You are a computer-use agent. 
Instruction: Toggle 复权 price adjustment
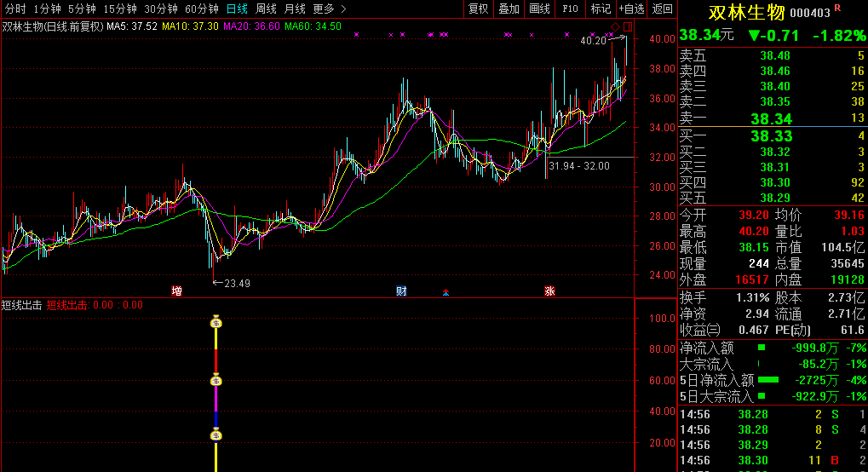tap(479, 9)
